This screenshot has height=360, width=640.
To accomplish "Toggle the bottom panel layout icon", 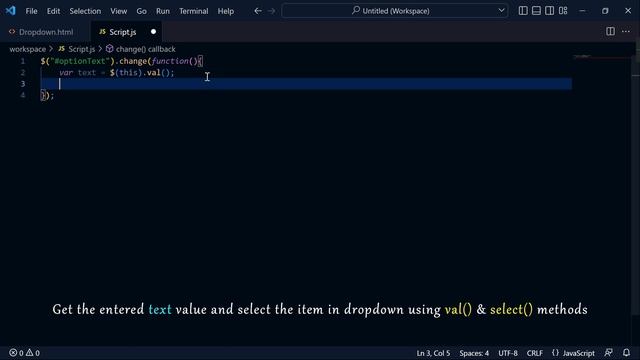I will 536,11.
